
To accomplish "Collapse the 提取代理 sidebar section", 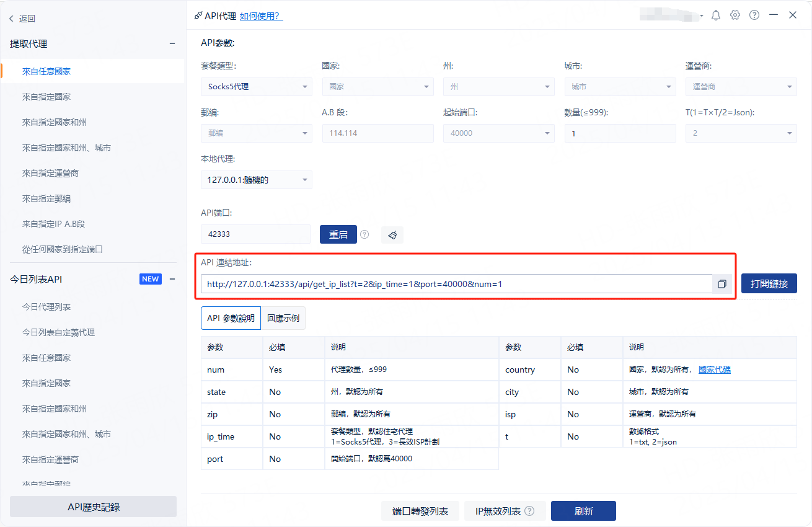I will click(x=172, y=43).
